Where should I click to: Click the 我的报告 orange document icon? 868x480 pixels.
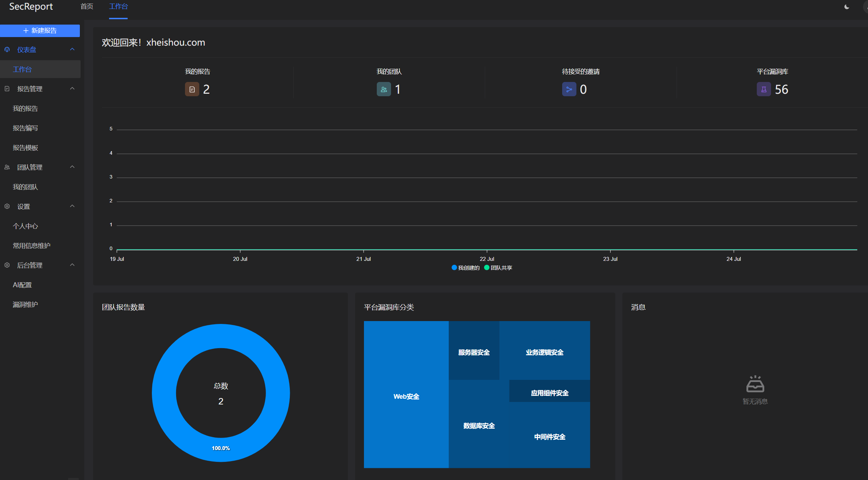pos(192,89)
